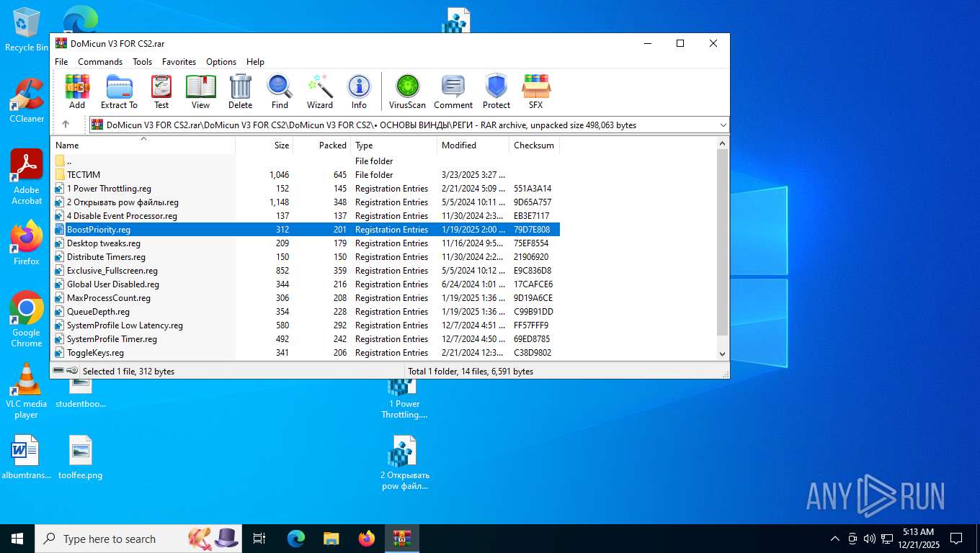Image resolution: width=980 pixels, height=553 pixels.
Task: Select Desktop tweaks.reg file
Action: (306, 243)
